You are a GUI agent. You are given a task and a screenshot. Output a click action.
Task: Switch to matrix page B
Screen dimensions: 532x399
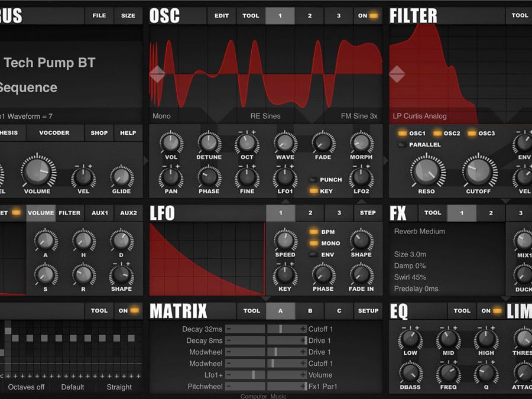tap(309, 310)
